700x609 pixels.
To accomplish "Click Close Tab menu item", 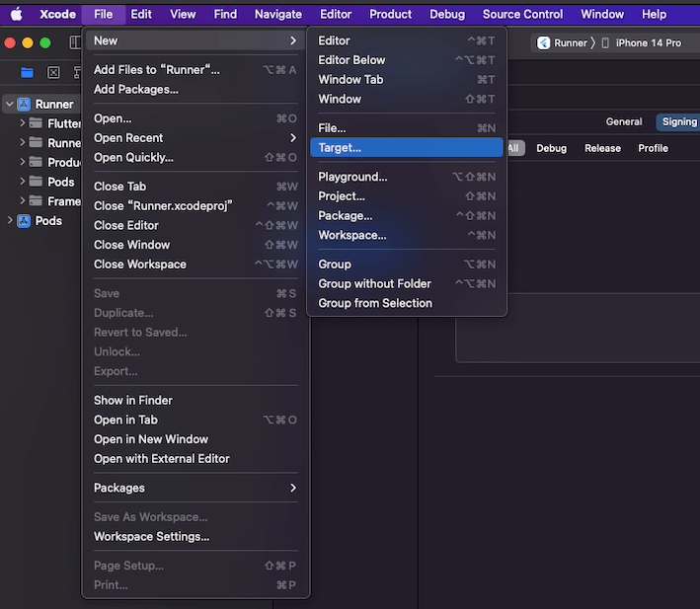I will [195, 187].
